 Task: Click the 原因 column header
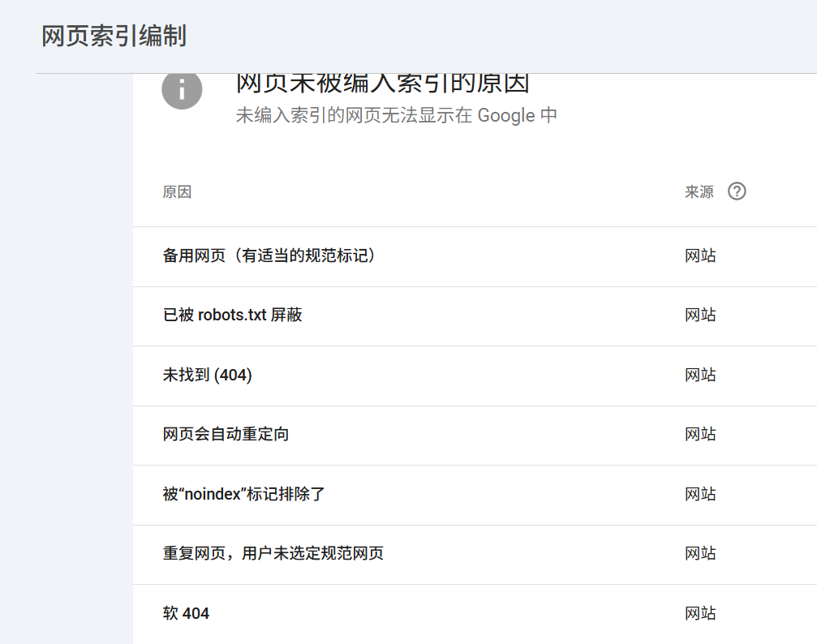[177, 191]
